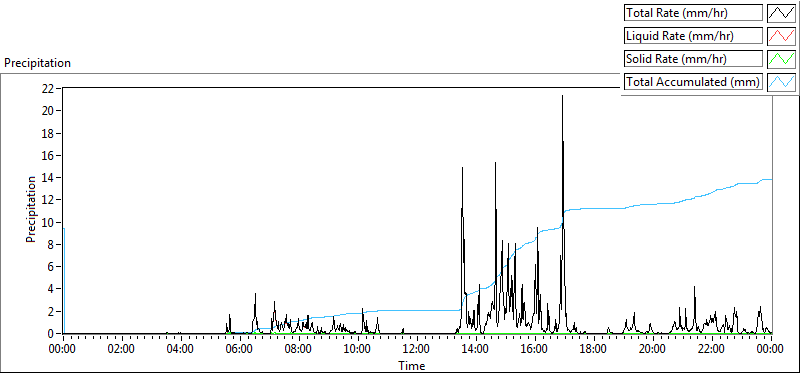
Task: Click the Total Accumulated blue line-style icon
Action: (x=781, y=81)
